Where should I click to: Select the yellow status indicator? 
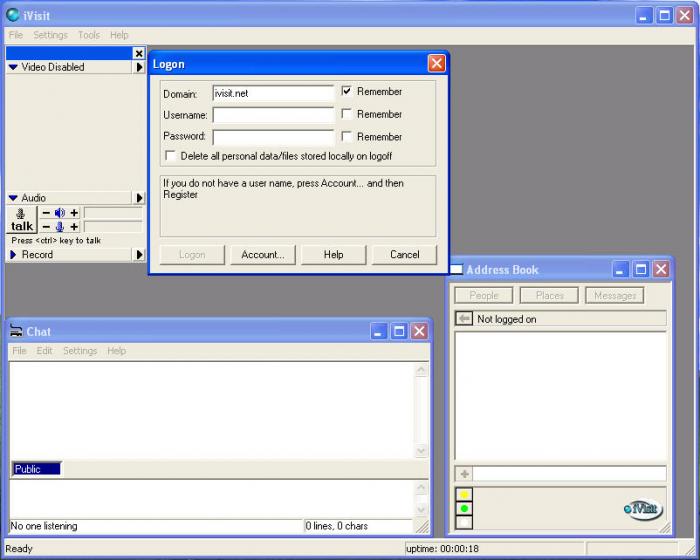coord(464,494)
